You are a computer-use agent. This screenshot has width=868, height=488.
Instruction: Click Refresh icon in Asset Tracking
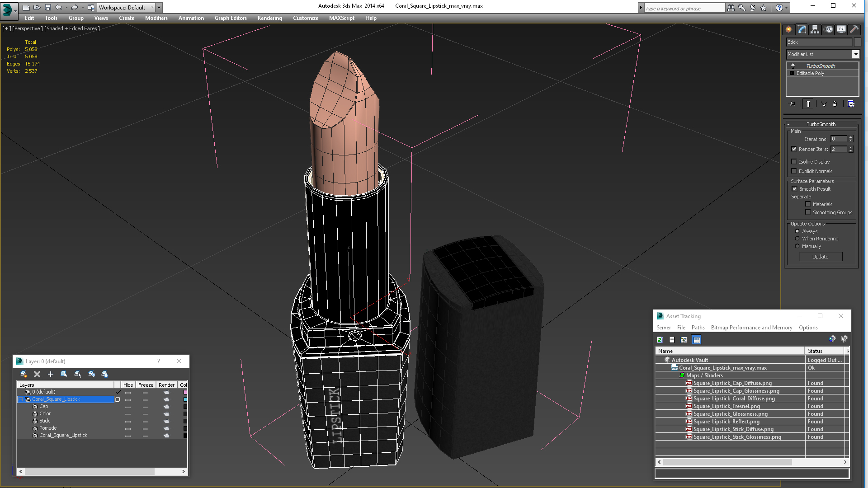click(660, 340)
